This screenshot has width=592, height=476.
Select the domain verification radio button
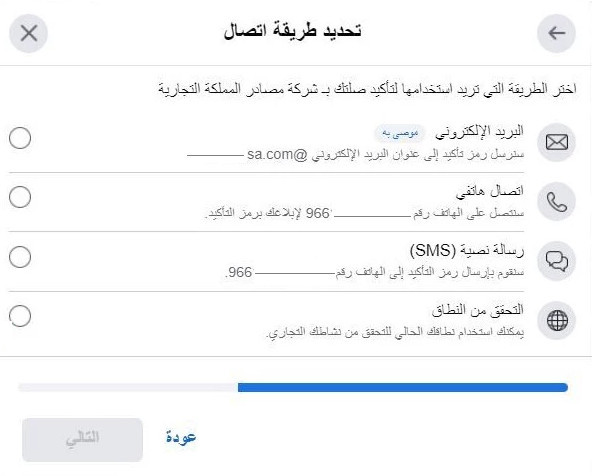click(x=20, y=316)
